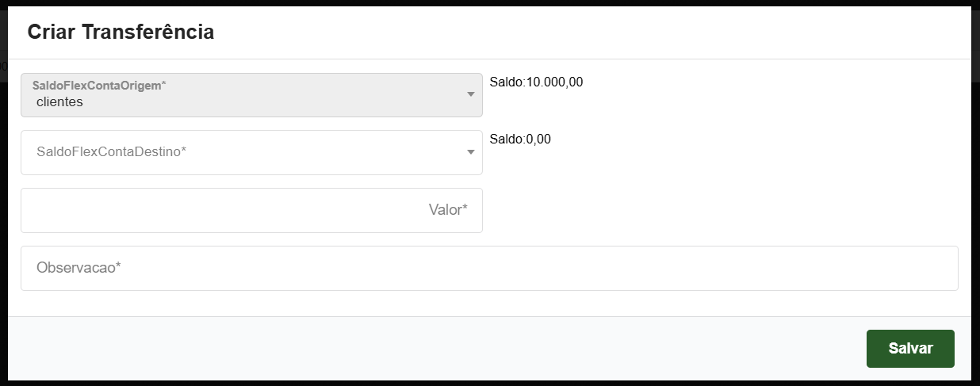Click the SaldoFlexContaOrigem* field label

point(99,85)
